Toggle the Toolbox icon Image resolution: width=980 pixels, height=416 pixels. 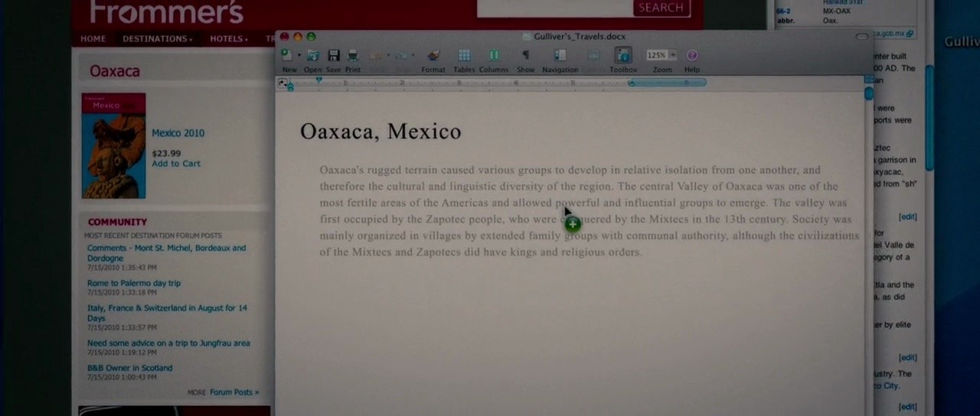coord(623,55)
